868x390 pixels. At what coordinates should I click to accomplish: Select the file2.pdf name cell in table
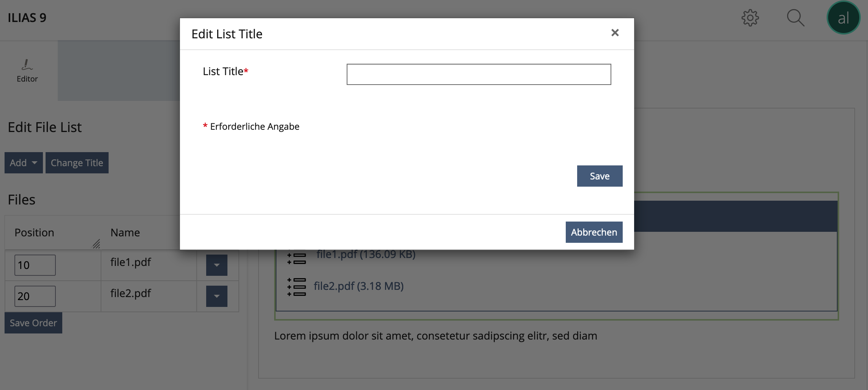pos(149,296)
